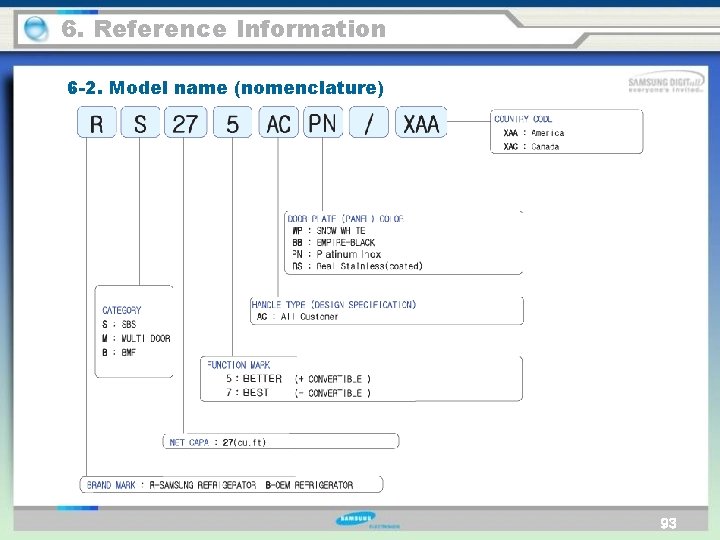720x540 pixels.
Task: Click the page number 93
Action: [x=669, y=523]
